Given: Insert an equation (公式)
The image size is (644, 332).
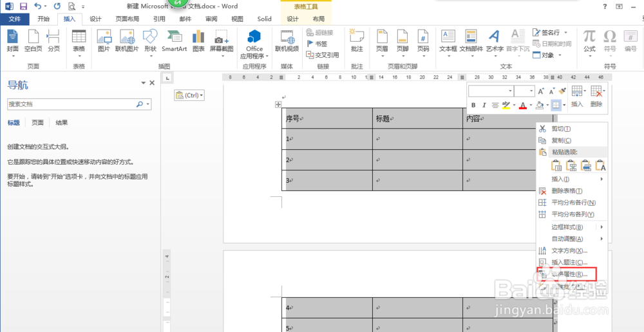Looking at the screenshot, I should click(x=589, y=44).
